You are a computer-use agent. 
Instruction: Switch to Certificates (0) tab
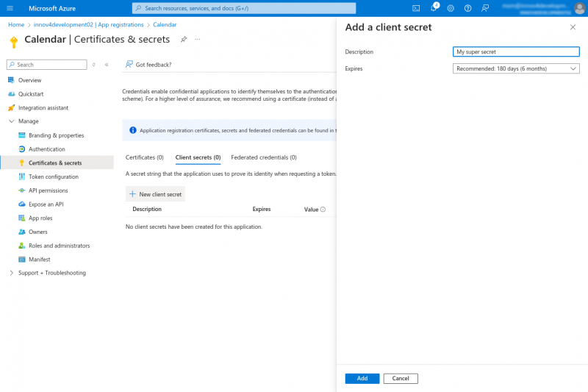(144, 157)
